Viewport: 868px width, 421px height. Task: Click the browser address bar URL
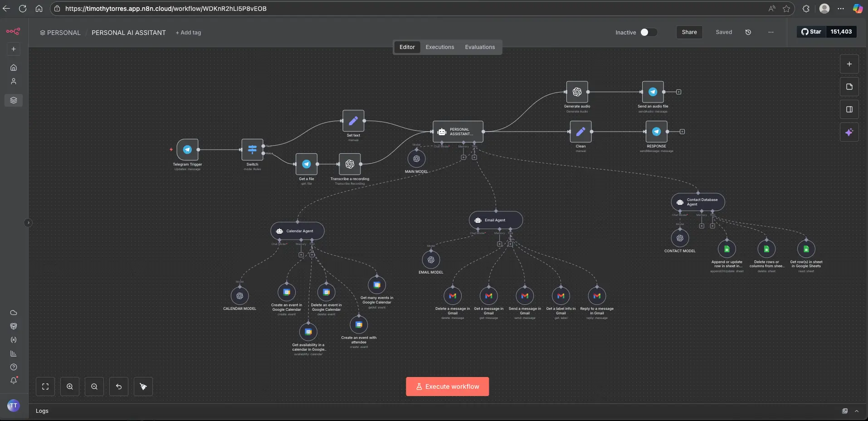click(x=166, y=9)
